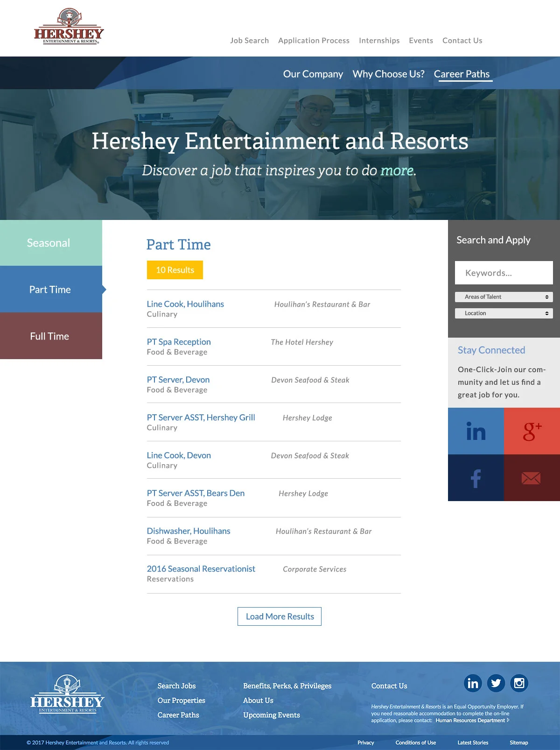
Task: Open the Line Cook, Houlihans job
Action: tap(185, 304)
